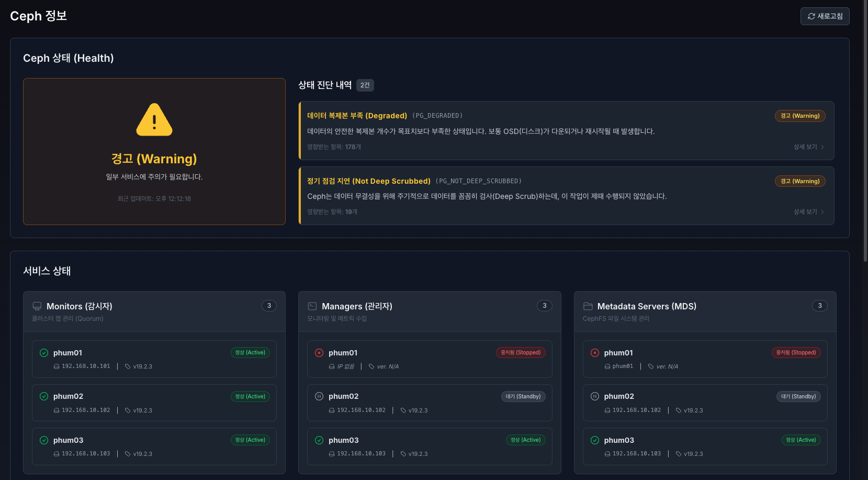Click the version tag icon of Monitors phum01

(x=128, y=366)
